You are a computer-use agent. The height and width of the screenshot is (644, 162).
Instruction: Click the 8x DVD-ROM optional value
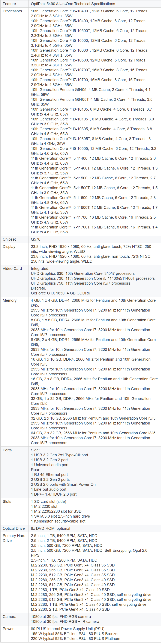click(x=50, y=528)
